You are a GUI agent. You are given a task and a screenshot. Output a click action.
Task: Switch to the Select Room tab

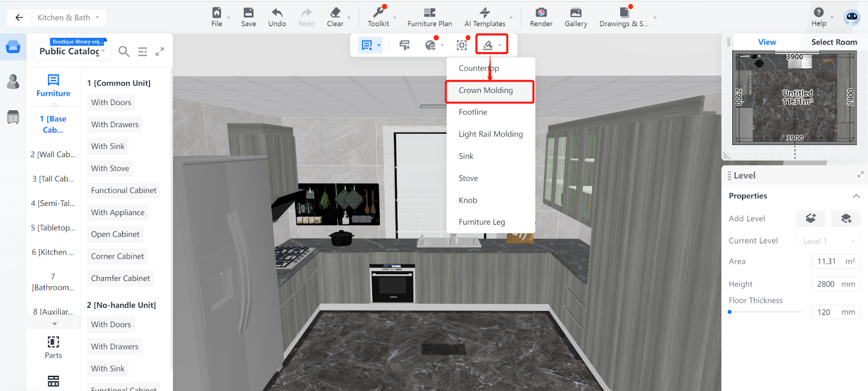(834, 42)
